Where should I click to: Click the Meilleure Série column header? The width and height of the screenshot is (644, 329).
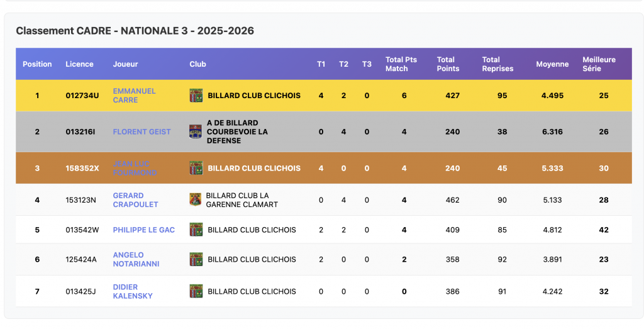click(599, 64)
